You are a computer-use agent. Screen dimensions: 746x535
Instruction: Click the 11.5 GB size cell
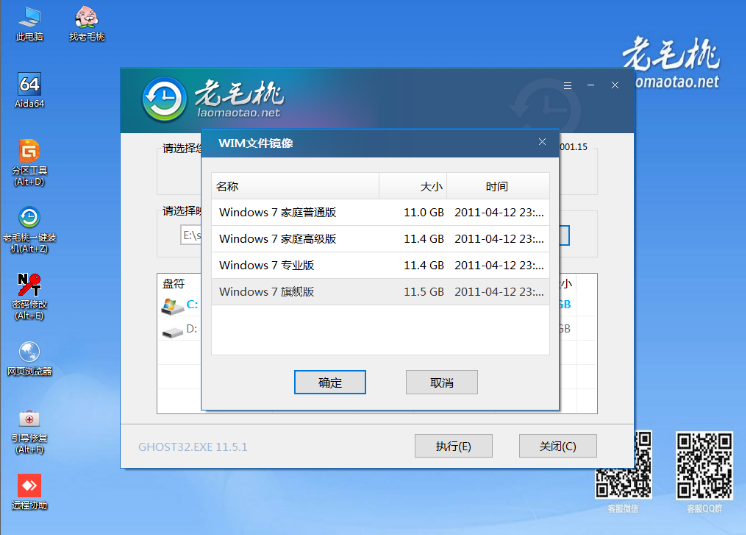click(x=423, y=292)
